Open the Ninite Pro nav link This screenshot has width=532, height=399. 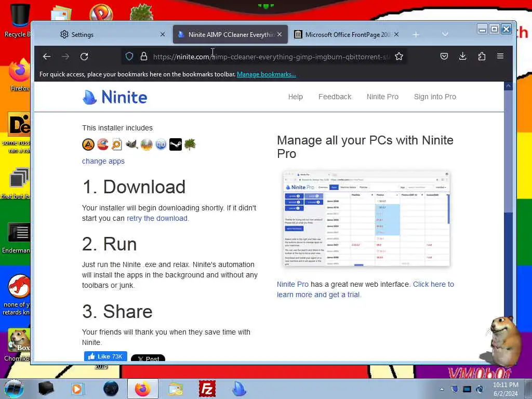pyautogui.click(x=382, y=97)
